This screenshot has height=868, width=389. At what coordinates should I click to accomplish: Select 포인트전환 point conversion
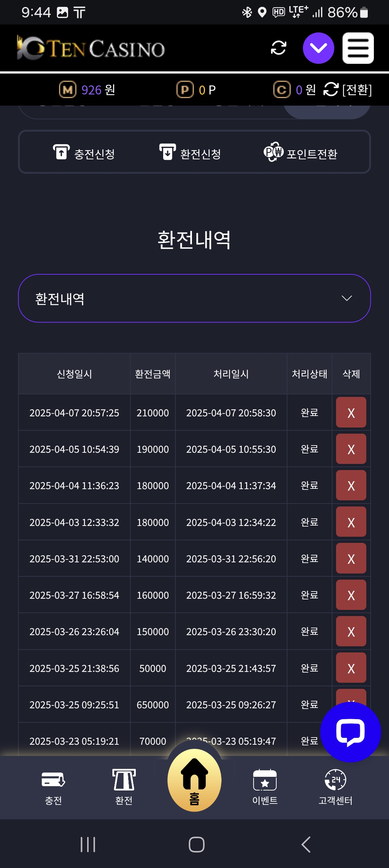300,152
